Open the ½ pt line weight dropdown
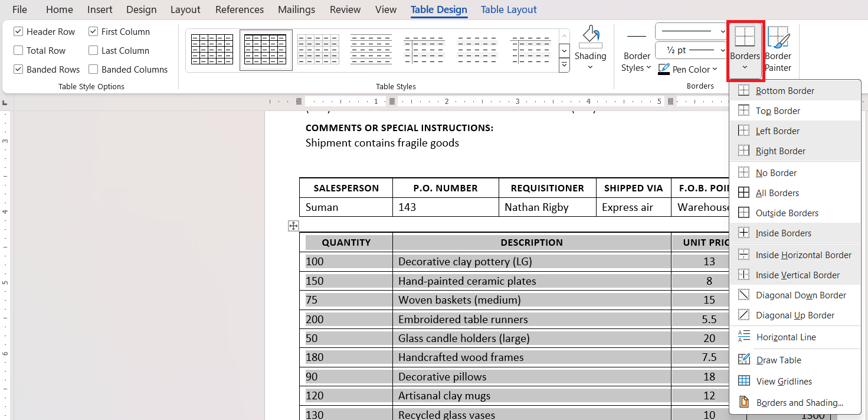868x420 pixels. click(723, 50)
